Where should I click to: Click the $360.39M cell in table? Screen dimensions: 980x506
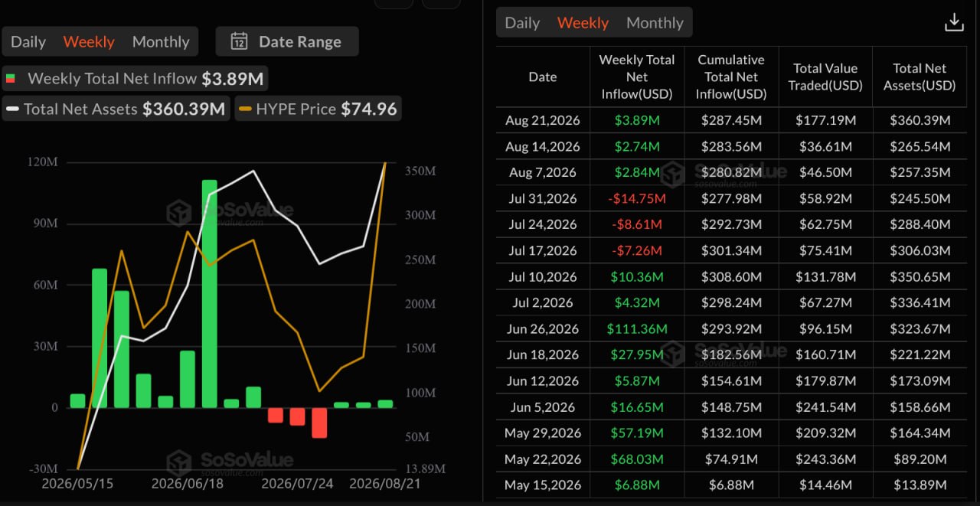coord(920,120)
